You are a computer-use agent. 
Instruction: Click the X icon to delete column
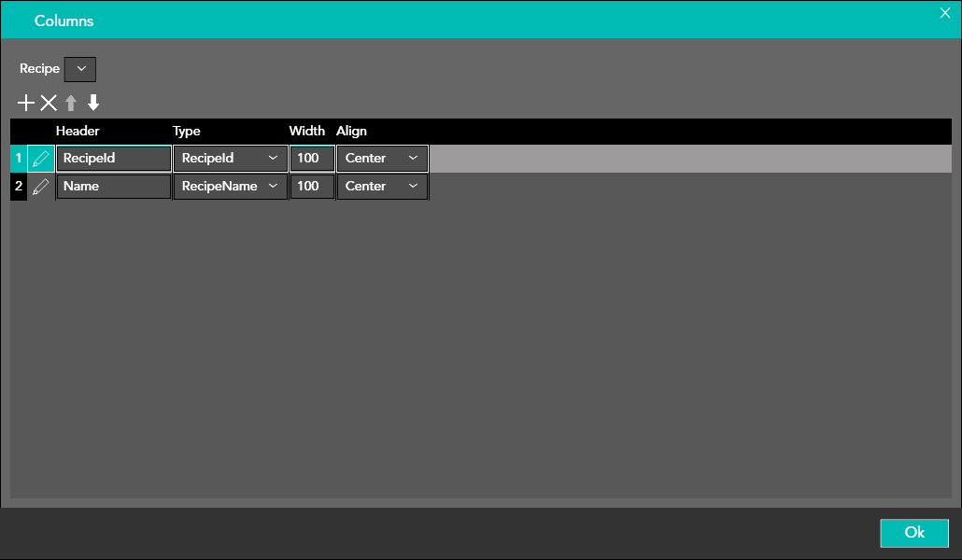49,103
